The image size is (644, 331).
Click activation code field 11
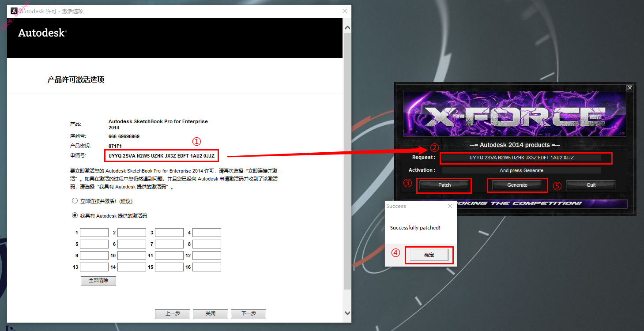pos(169,256)
